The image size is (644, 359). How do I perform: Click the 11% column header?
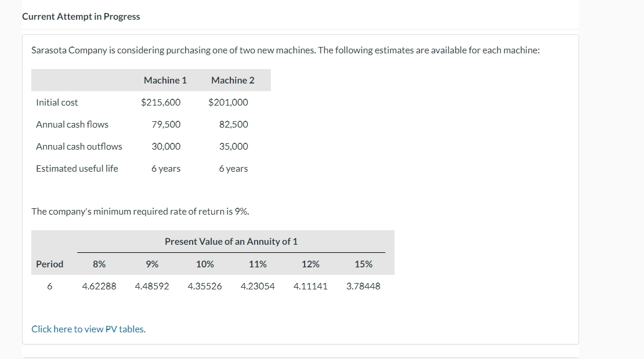[x=258, y=264]
